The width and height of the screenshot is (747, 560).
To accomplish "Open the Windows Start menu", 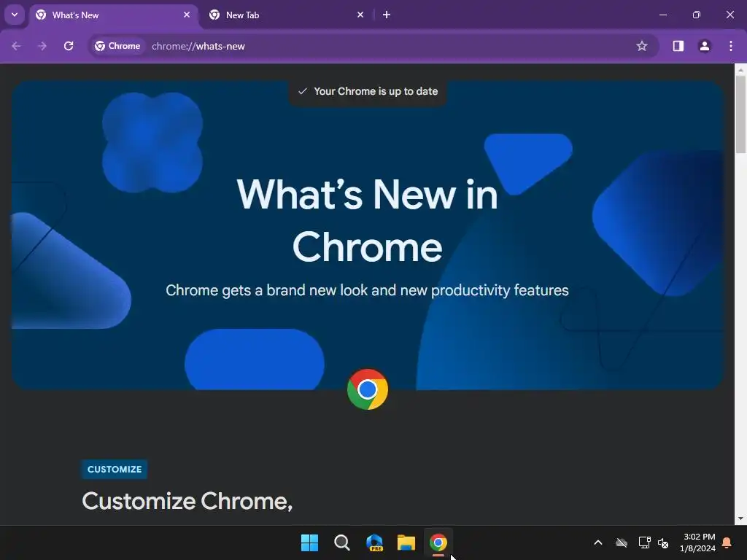I will 309,542.
